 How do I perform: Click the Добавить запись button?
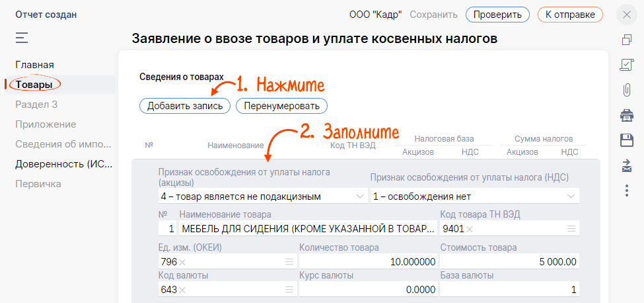pos(185,106)
